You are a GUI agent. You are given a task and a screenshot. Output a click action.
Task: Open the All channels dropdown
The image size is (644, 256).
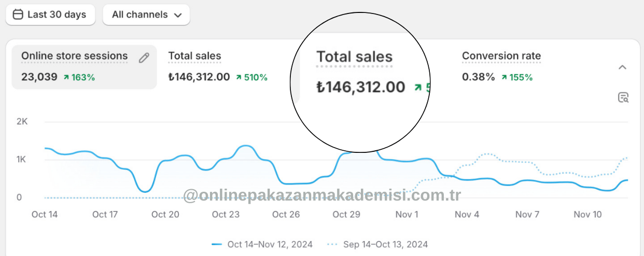[x=146, y=15]
